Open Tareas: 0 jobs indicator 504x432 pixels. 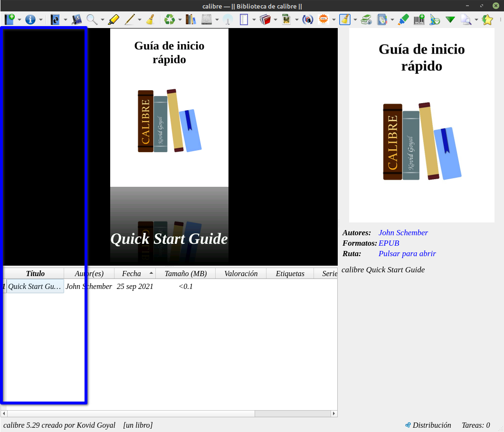tap(475, 425)
